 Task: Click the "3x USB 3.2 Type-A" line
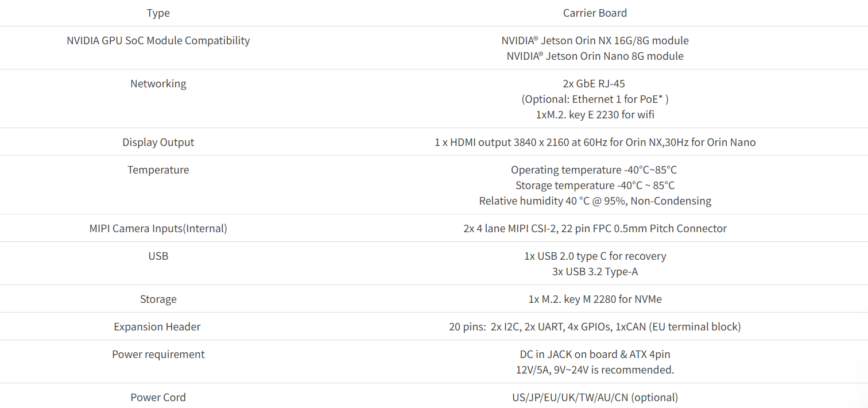coord(595,272)
